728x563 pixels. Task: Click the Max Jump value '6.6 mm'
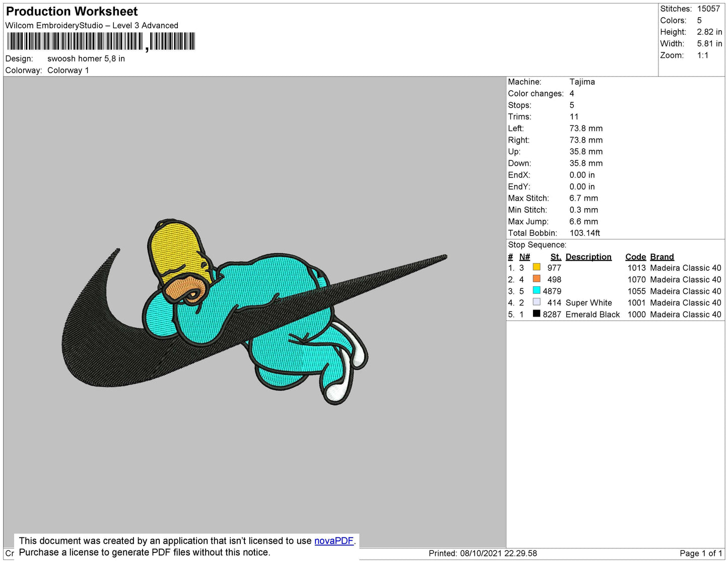click(x=583, y=222)
